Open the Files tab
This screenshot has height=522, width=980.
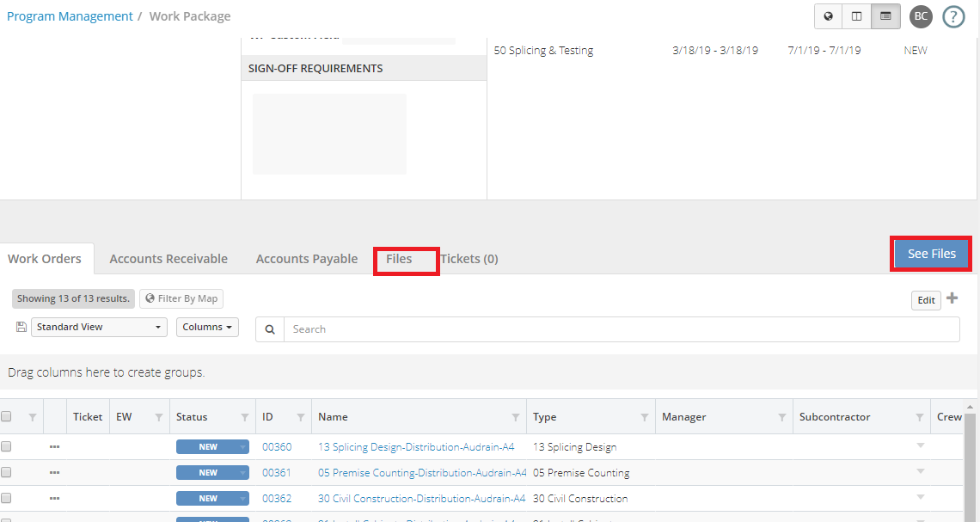[400, 259]
